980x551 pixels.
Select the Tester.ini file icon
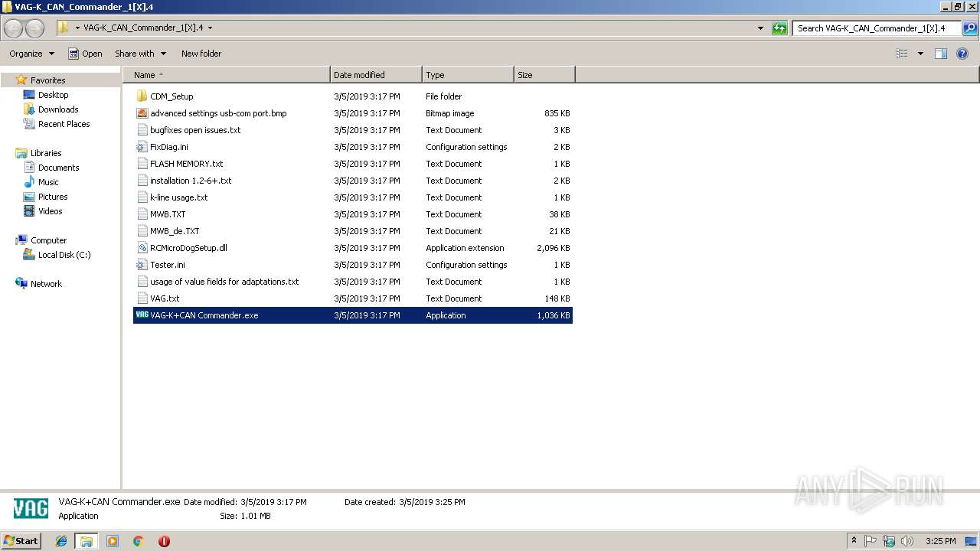pos(142,265)
